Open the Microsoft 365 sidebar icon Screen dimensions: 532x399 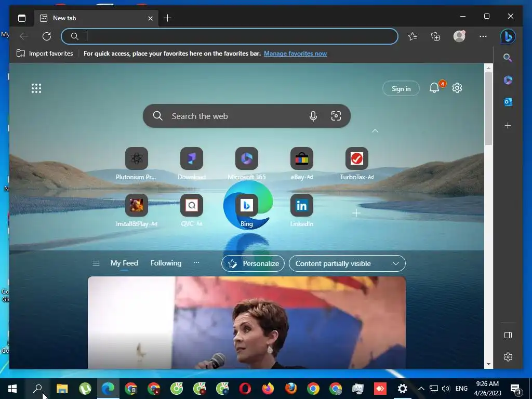(508, 79)
